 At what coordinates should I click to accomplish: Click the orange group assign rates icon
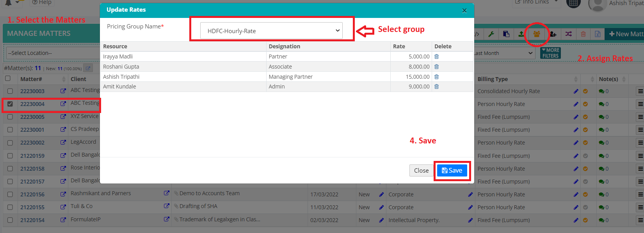click(537, 34)
